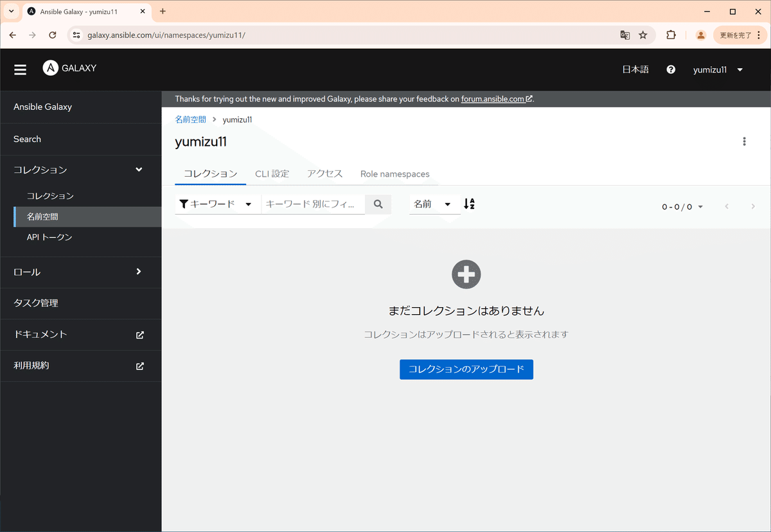The width and height of the screenshot is (771, 532).
Task: Go to the next results page
Action: pyautogui.click(x=753, y=206)
